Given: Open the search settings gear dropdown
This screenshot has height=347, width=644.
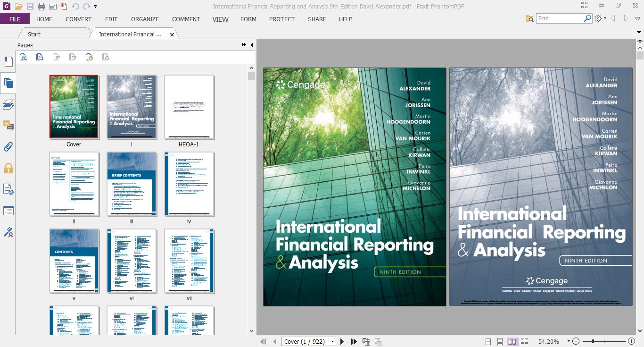Looking at the screenshot, I should [601, 18].
